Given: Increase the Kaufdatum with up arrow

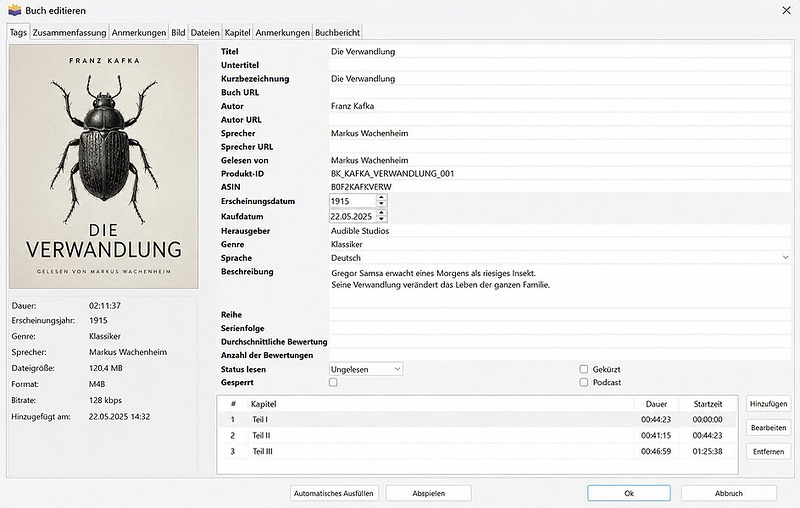Looking at the screenshot, I should (x=381, y=213).
